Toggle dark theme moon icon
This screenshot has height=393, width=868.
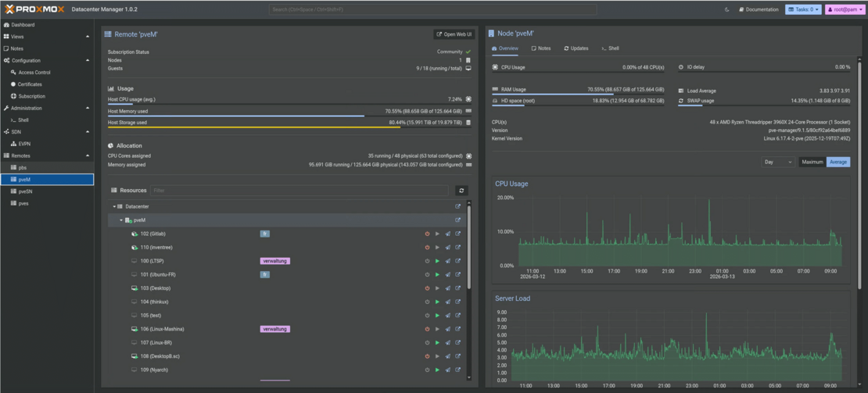(726, 9)
